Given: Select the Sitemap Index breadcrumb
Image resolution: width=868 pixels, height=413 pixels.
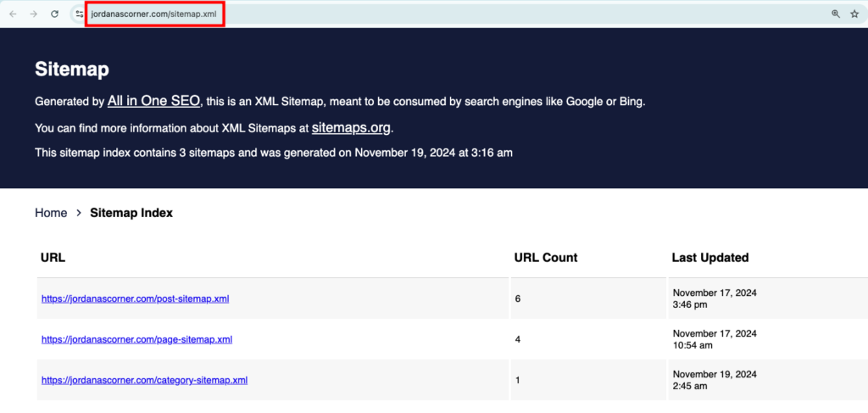Looking at the screenshot, I should click(x=131, y=213).
